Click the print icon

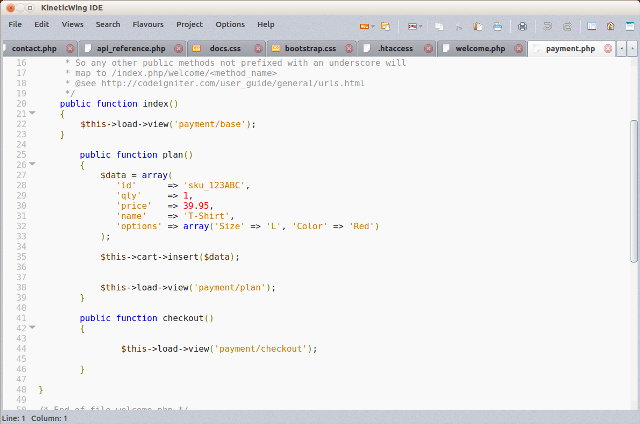pos(521,25)
